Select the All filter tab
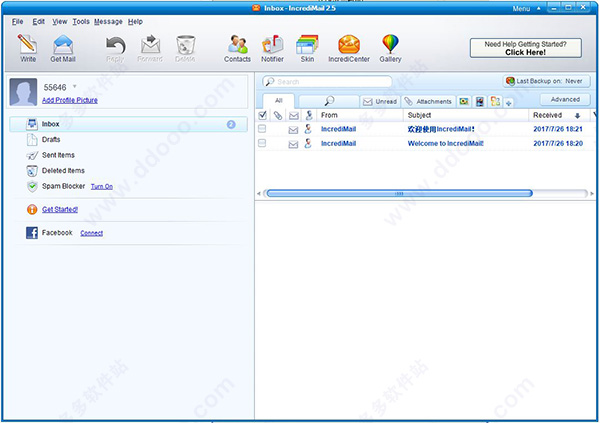Screen dimensions: 600x423 pos(279,101)
